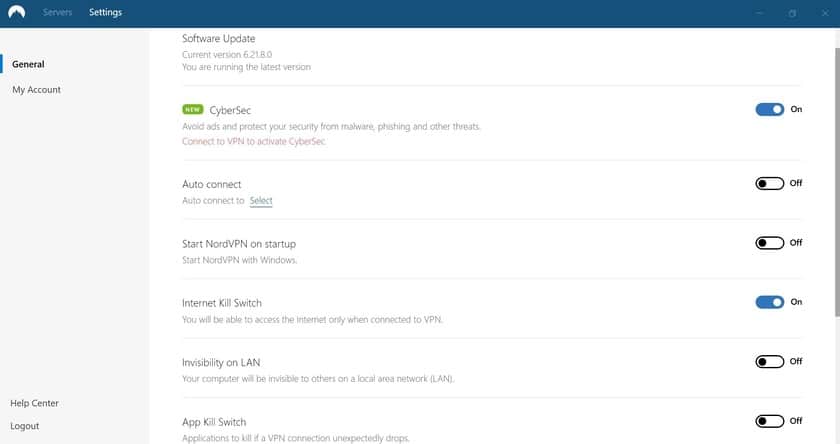Click Connect to VPN to activate CyberSec
This screenshot has width=840, height=444.
point(253,142)
